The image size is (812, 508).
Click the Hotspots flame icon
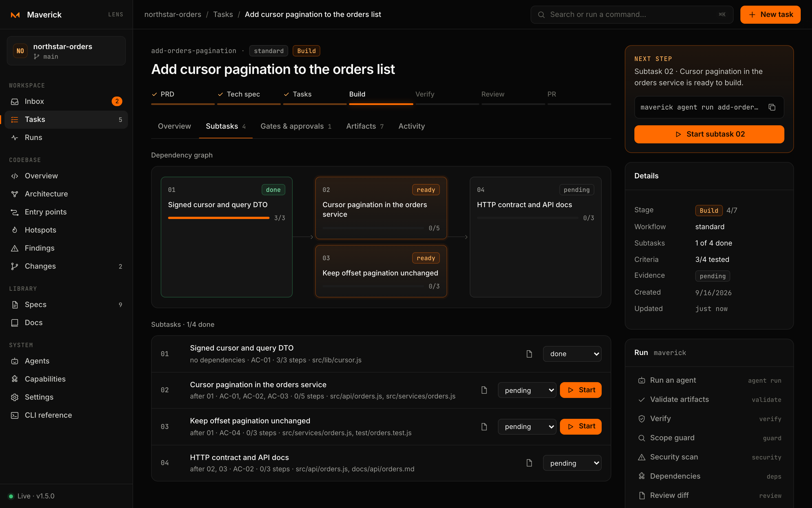point(15,230)
